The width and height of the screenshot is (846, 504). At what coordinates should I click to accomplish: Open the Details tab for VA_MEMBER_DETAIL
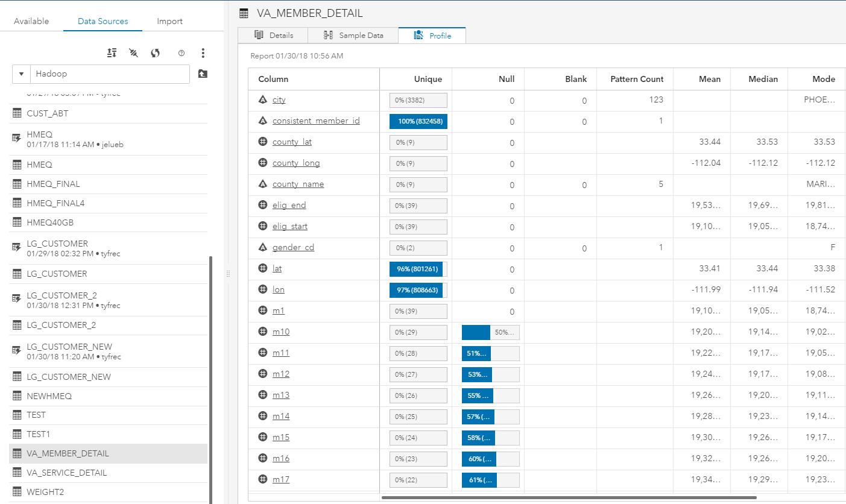(x=273, y=35)
